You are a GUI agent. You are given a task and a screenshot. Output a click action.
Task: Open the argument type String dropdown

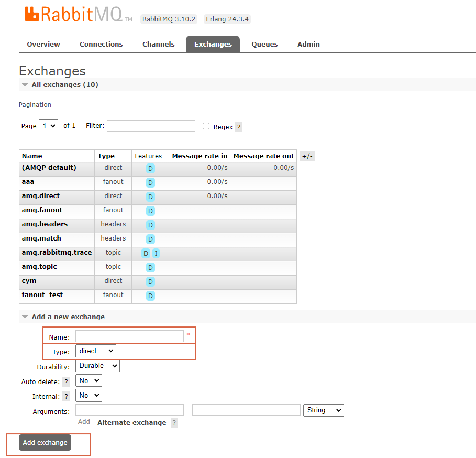point(324,410)
